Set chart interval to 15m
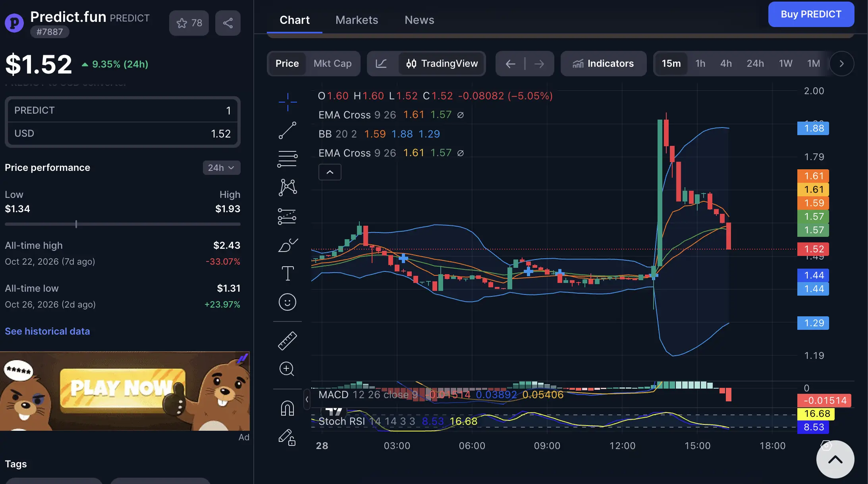This screenshot has height=484, width=868. pos(671,64)
